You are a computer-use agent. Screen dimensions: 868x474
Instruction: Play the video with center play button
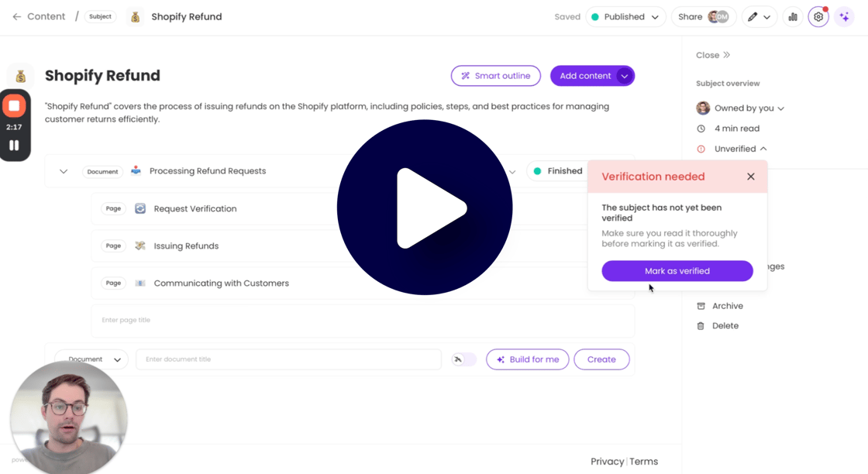(425, 208)
